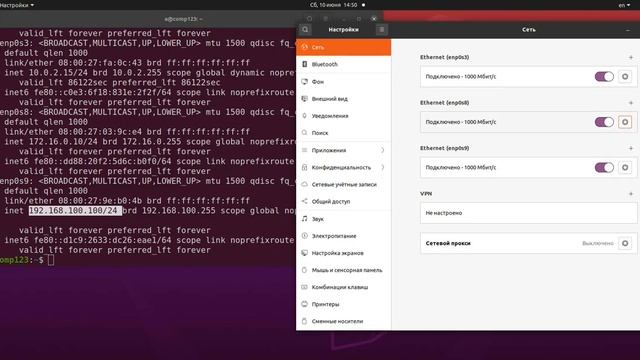Select the Сеть network sidebar item
This screenshot has height=360, width=640.
(344, 47)
